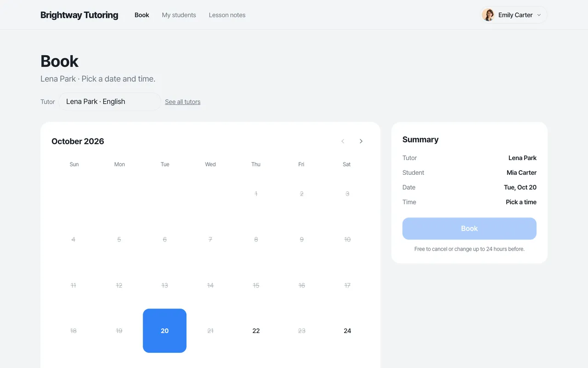Click the crossed-out date 10
This screenshot has height=368, width=588.
click(x=347, y=239)
